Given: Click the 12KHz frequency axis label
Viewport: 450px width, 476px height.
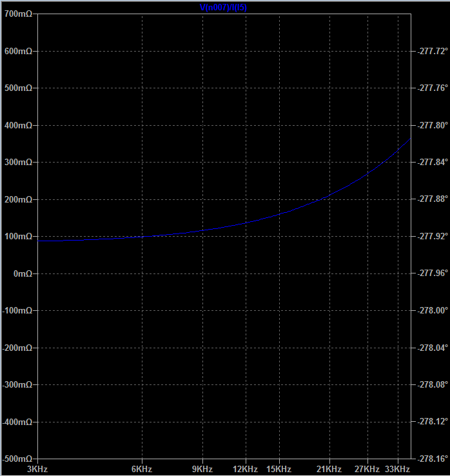Looking at the screenshot, I should [245, 470].
